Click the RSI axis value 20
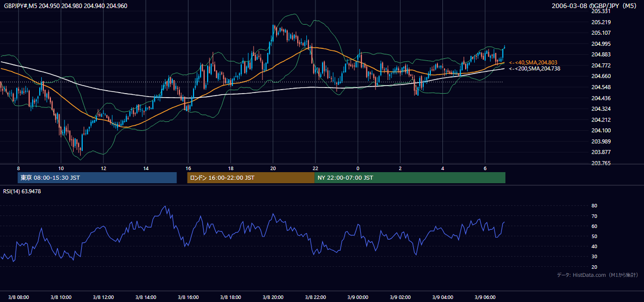644x302 pixels. click(594, 267)
